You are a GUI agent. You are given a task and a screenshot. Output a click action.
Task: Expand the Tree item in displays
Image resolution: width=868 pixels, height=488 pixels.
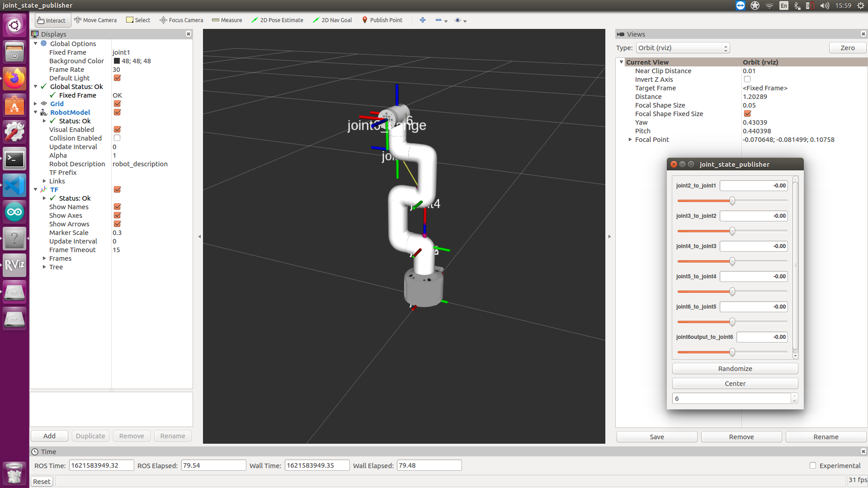45,267
